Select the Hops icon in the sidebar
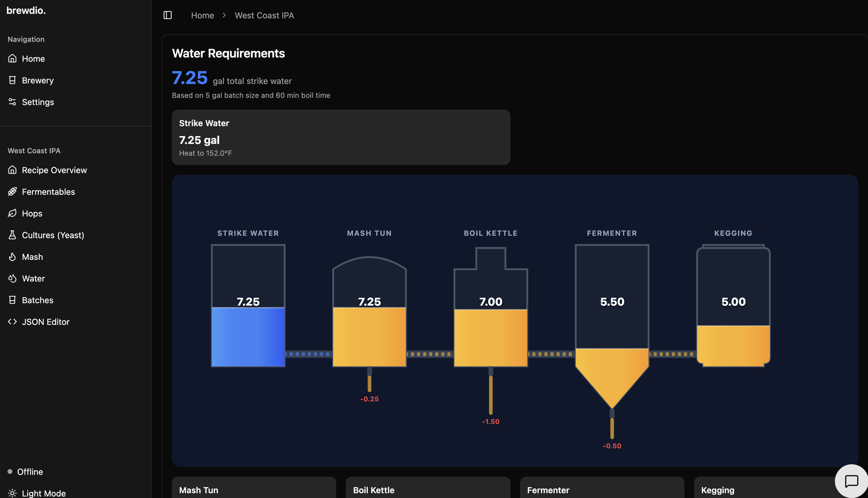The image size is (868, 498). 12,213
